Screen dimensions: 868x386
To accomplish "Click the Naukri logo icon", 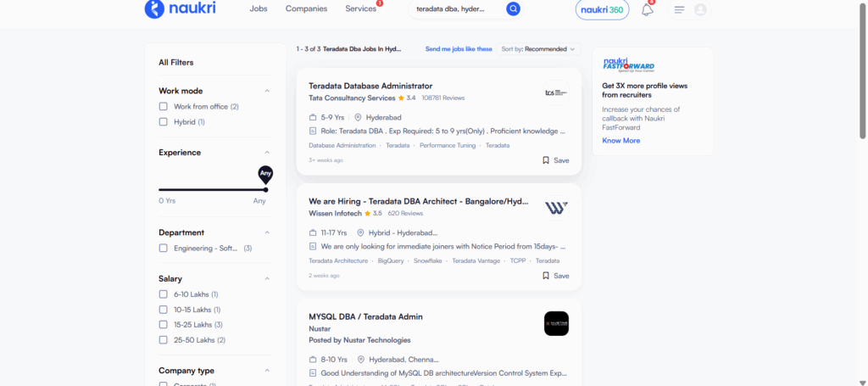I will pyautogui.click(x=153, y=9).
